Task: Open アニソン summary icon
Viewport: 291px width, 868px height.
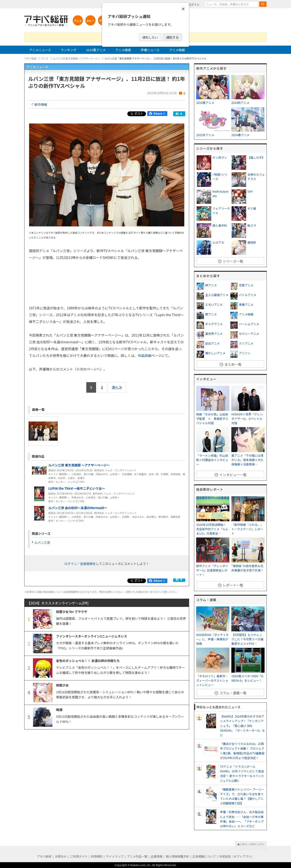Action: pos(234,355)
